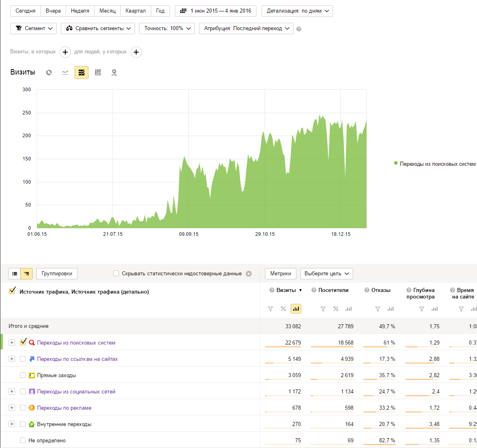Toggle 'Скрывать статистически недостоверные данные' checkbox
The image size is (477, 448).
pos(116,274)
